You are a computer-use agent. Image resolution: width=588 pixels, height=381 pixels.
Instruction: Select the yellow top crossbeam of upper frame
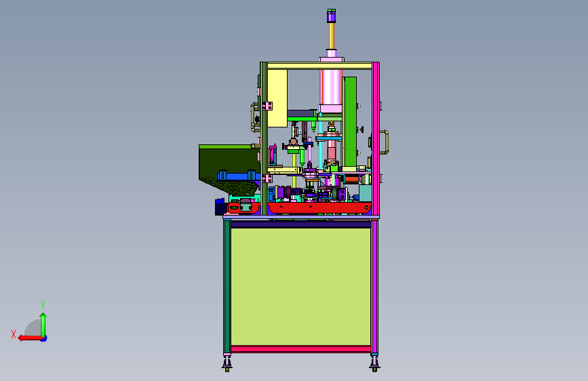(x=319, y=66)
